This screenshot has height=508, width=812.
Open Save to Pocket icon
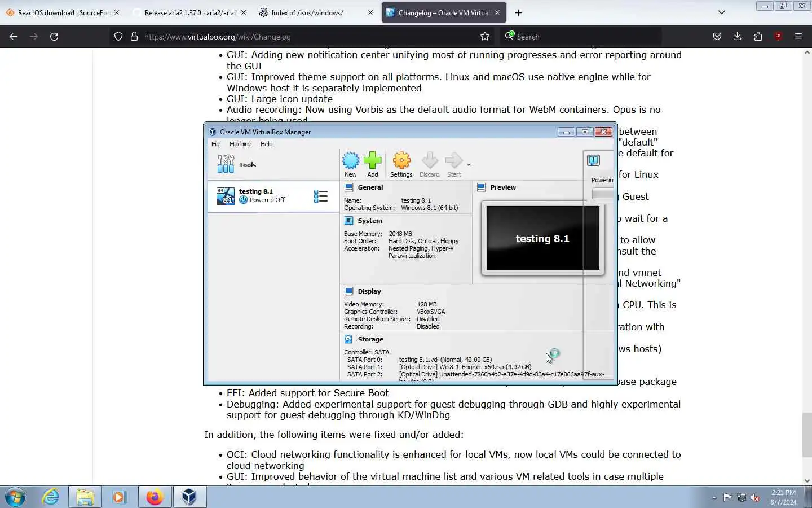tap(717, 36)
